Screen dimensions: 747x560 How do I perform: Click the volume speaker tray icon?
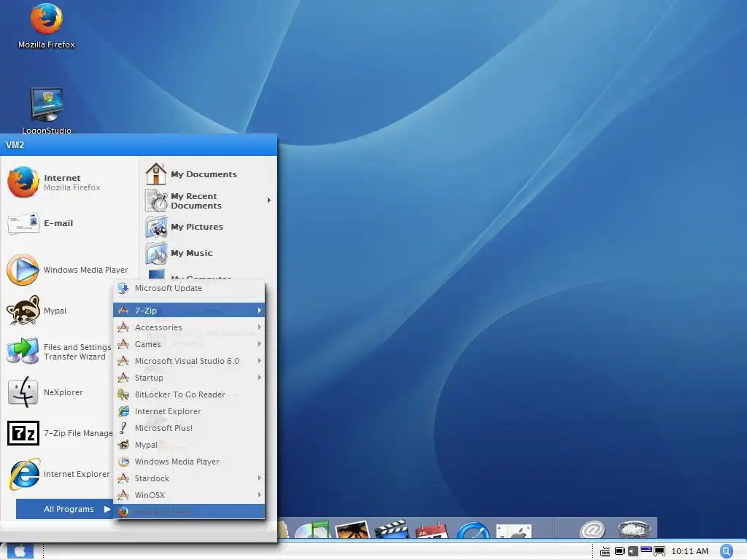[x=632, y=551]
